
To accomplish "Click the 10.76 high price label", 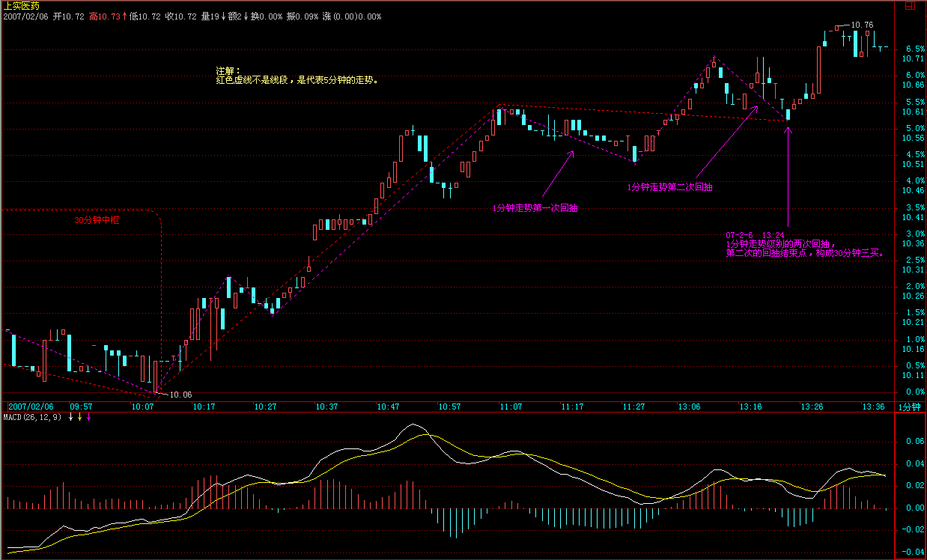I will coord(863,25).
